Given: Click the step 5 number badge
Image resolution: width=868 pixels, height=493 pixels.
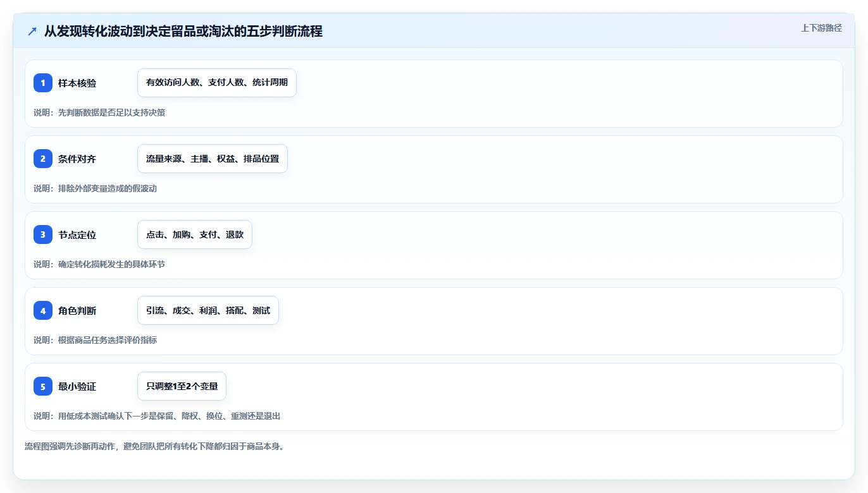Looking at the screenshot, I should pos(43,386).
